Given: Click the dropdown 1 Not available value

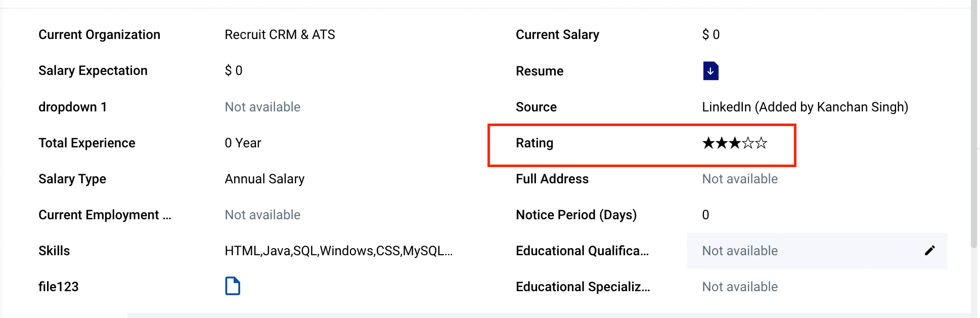Looking at the screenshot, I should coord(262,107).
